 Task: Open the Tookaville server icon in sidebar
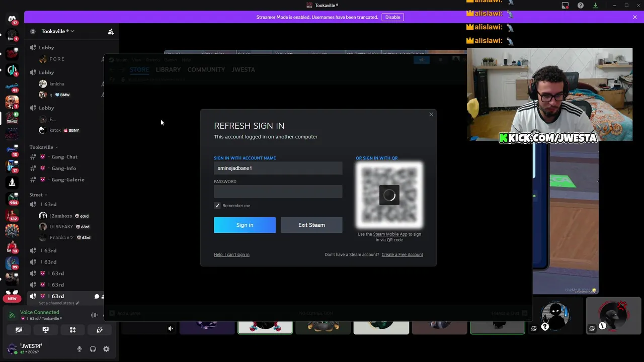click(x=12, y=119)
